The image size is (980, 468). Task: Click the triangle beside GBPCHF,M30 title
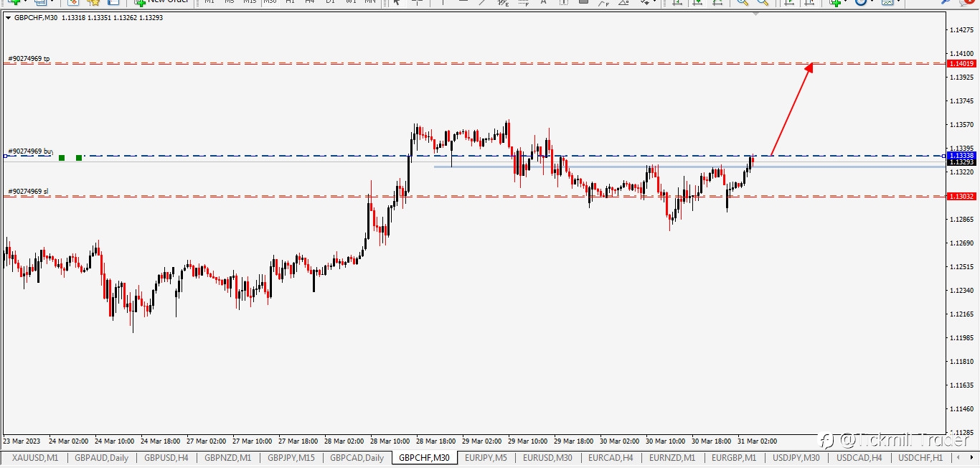8,18
